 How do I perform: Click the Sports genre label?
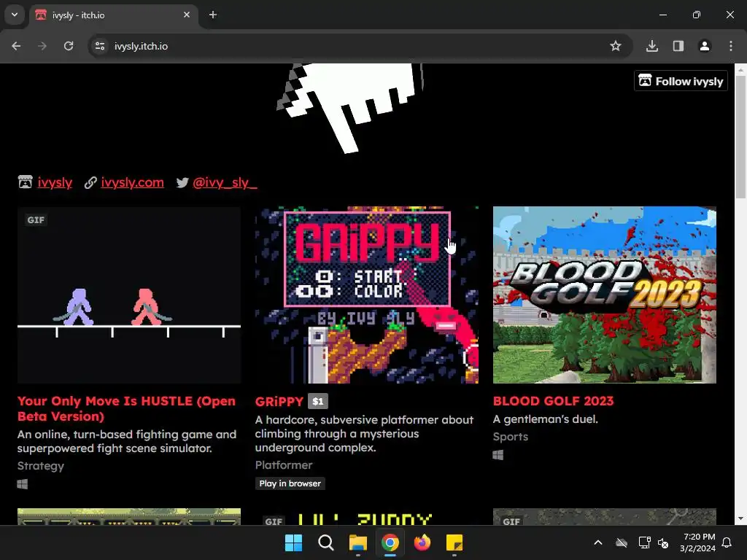click(511, 437)
